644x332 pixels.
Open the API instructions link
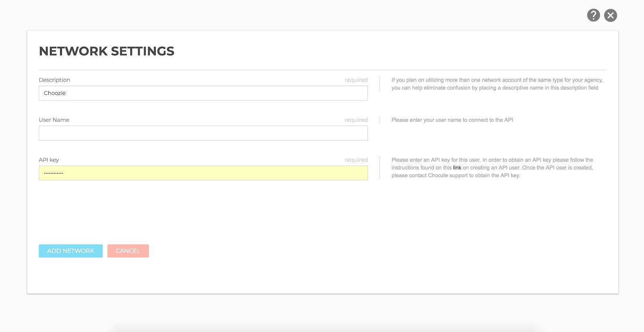(x=457, y=168)
